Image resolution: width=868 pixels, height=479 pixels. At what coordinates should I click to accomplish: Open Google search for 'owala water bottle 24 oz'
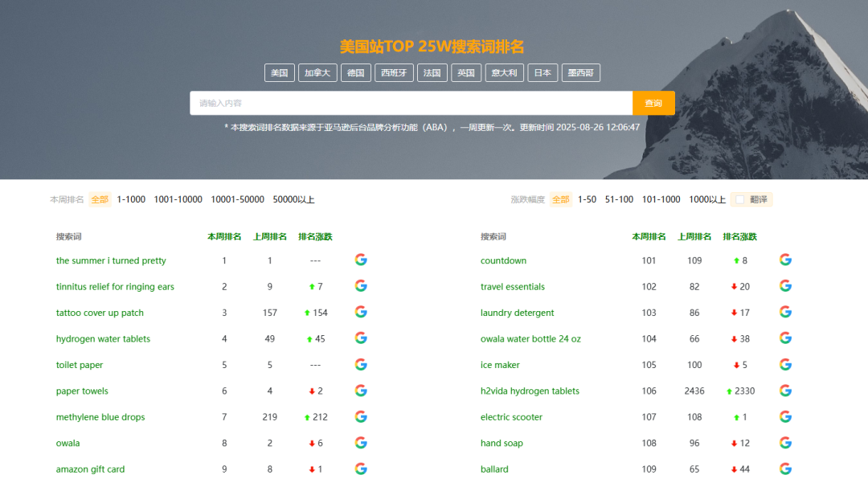coord(785,338)
